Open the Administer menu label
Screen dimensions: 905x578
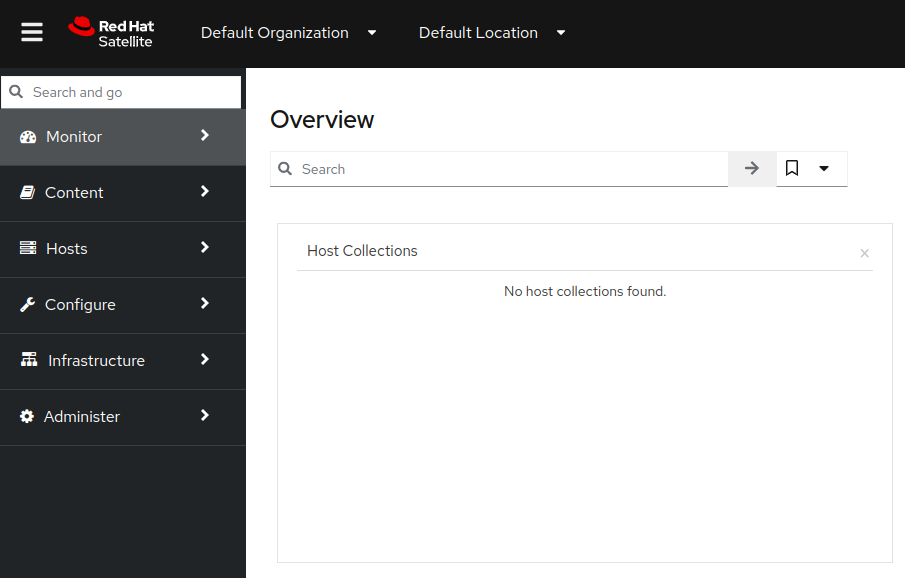[82, 417]
